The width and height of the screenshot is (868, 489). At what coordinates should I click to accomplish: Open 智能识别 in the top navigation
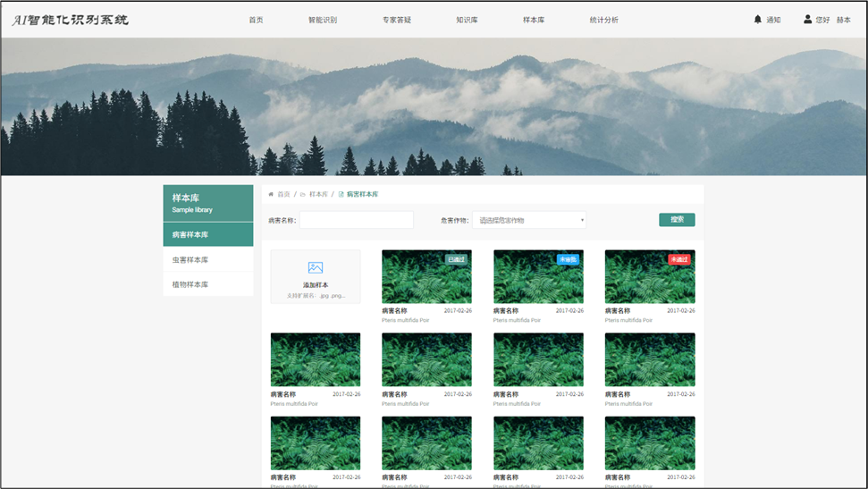point(323,20)
